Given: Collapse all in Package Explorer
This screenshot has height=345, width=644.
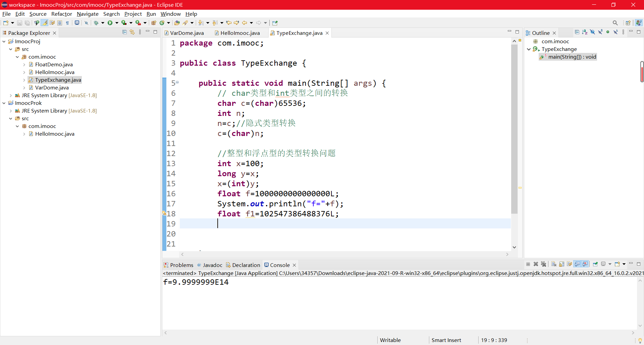Looking at the screenshot, I should coord(124,32).
